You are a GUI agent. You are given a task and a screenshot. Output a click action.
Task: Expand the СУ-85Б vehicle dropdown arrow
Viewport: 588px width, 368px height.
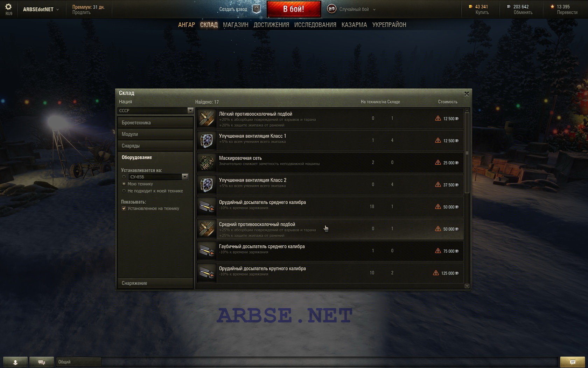(x=185, y=177)
